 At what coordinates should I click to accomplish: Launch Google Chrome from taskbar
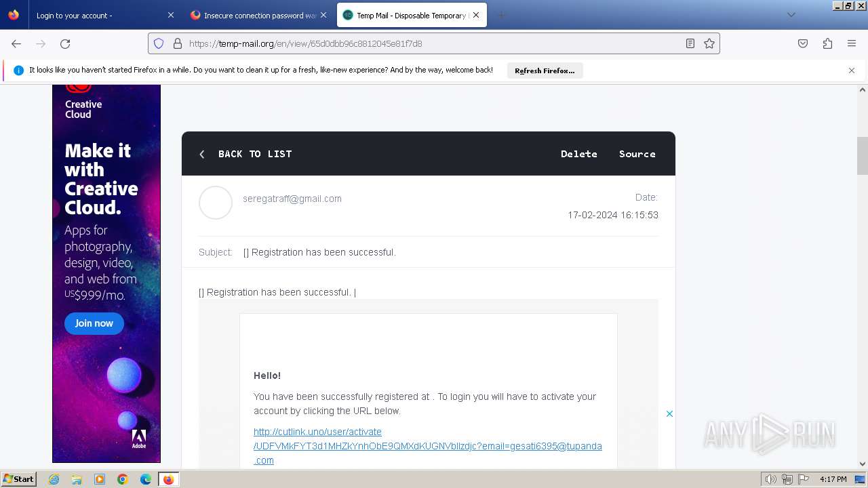pos(123,479)
